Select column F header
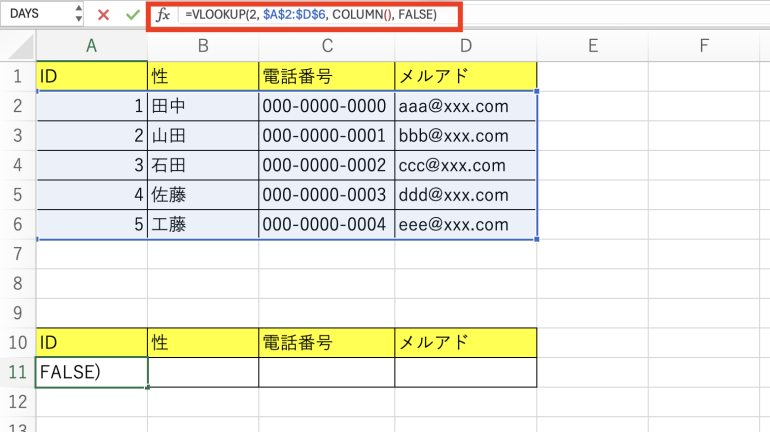 point(704,46)
